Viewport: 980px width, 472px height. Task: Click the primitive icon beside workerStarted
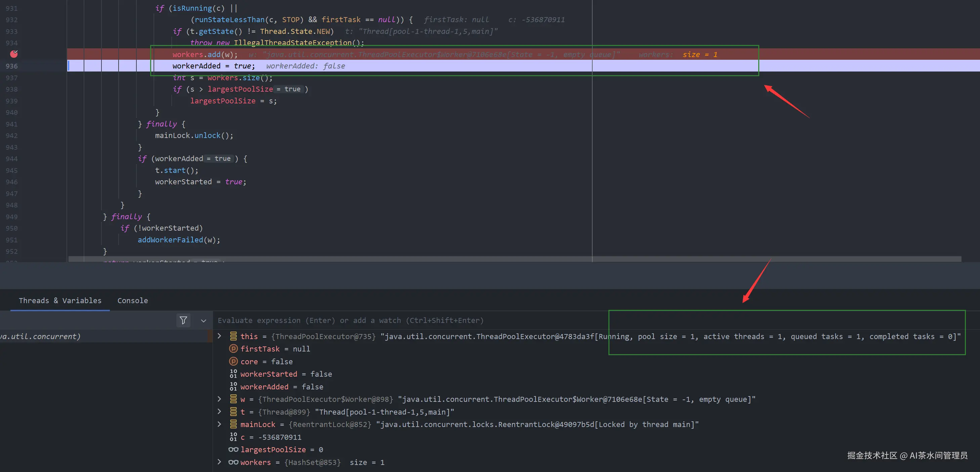pos(233,374)
